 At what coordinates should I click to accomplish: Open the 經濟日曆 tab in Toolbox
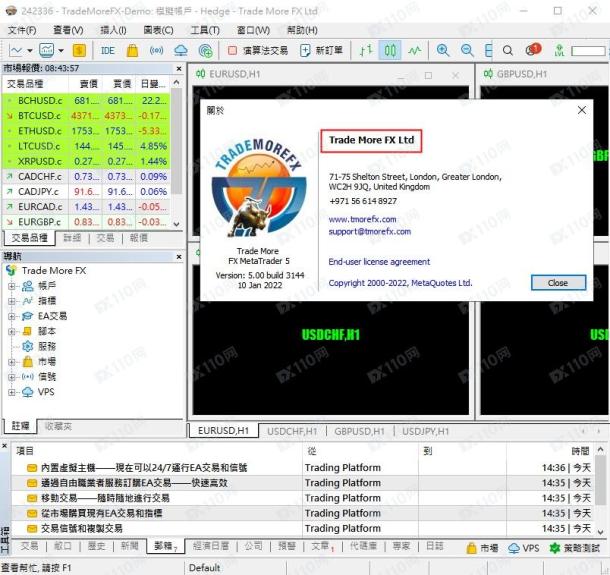click(210, 546)
